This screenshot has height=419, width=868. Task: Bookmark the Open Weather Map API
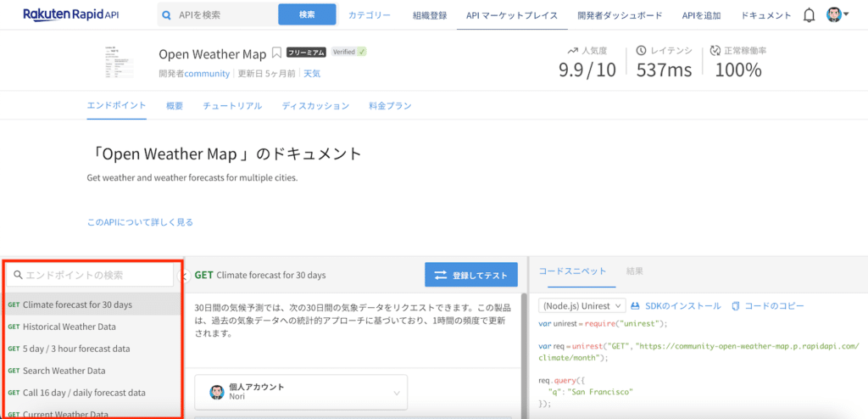click(x=276, y=53)
